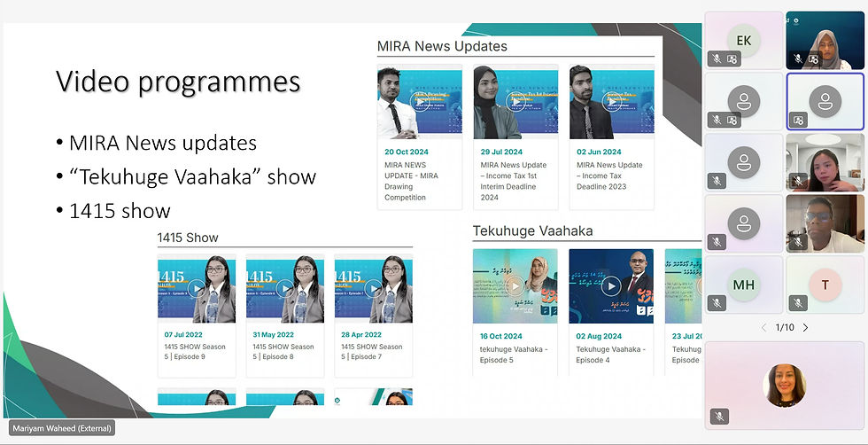Click the '29 Jul 2024' date
This screenshot has width=868, height=445.
[501, 152]
